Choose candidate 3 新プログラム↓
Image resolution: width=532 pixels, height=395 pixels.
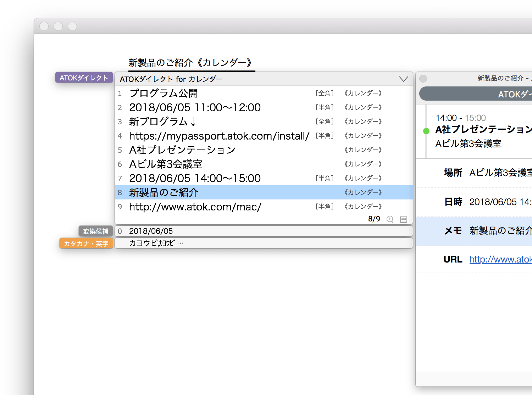264,122
